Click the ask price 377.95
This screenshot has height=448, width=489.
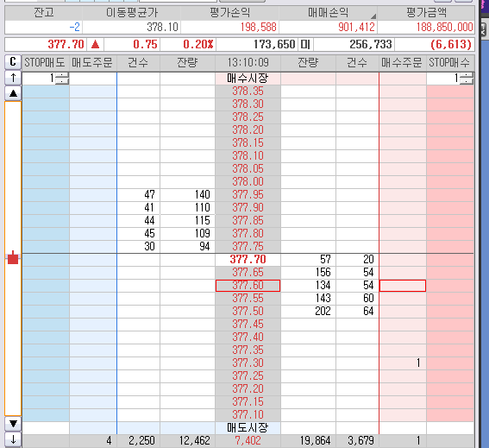pyautogui.click(x=248, y=195)
